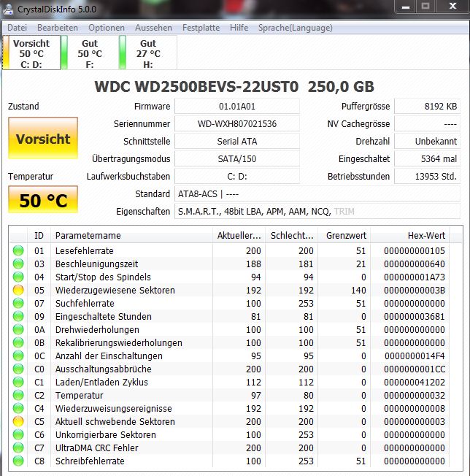Select the Rekalibrierungswiederholungen parameter name

[119, 342]
